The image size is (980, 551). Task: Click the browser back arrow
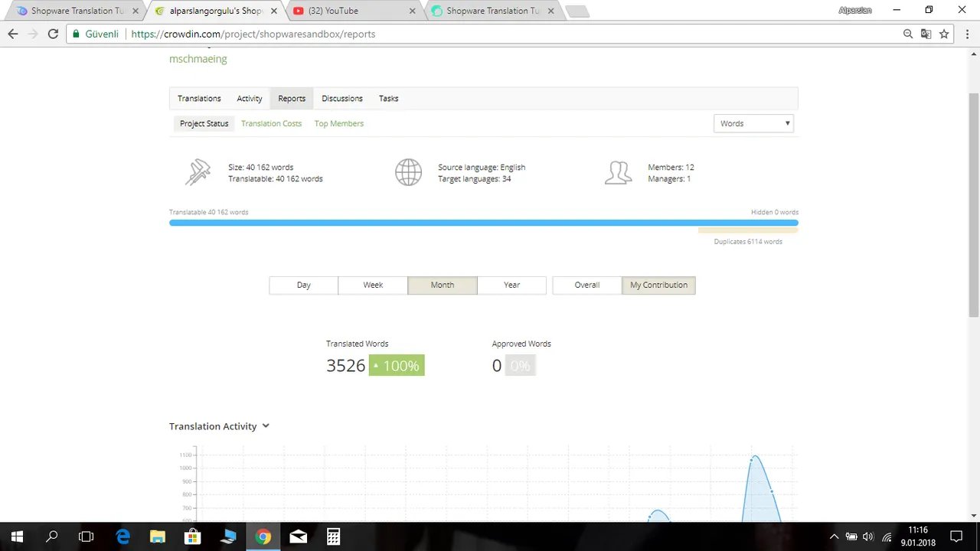[x=13, y=34]
